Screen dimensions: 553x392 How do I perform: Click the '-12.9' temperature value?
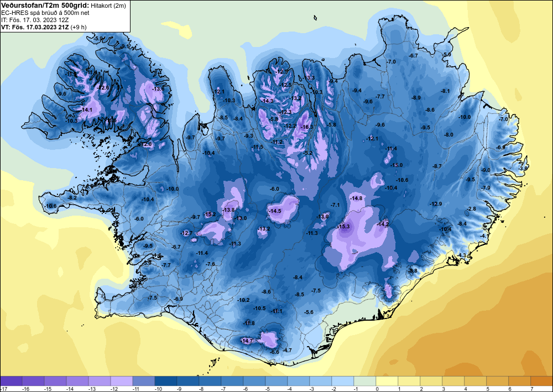436,204
